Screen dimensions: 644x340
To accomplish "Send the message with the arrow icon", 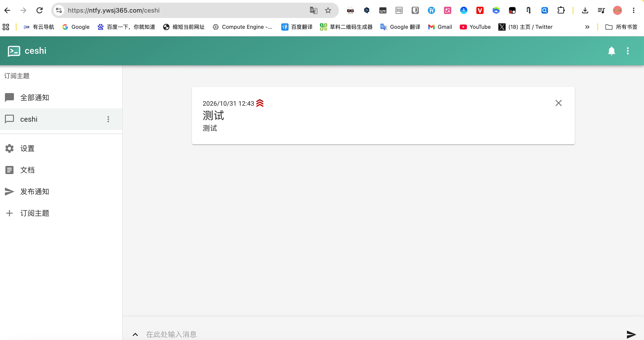I will pyautogui.click(x=631, y=334).
